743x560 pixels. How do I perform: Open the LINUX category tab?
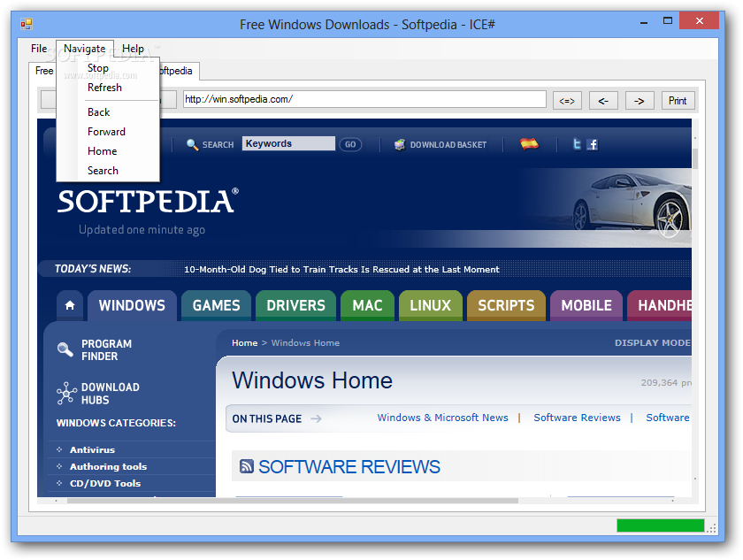click(x=430, y=305)
